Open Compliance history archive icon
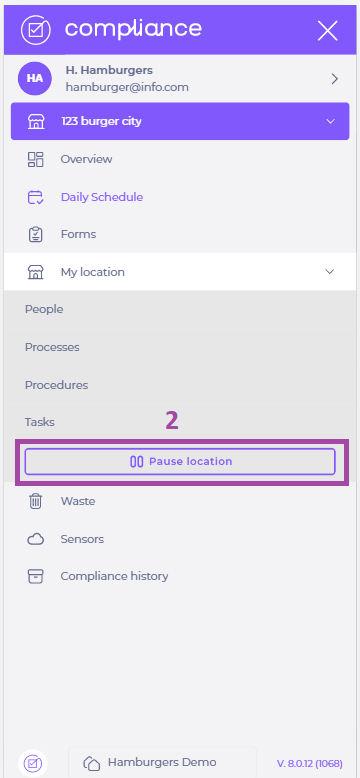This screenshot has height=778, width=360. click(36, 576)
